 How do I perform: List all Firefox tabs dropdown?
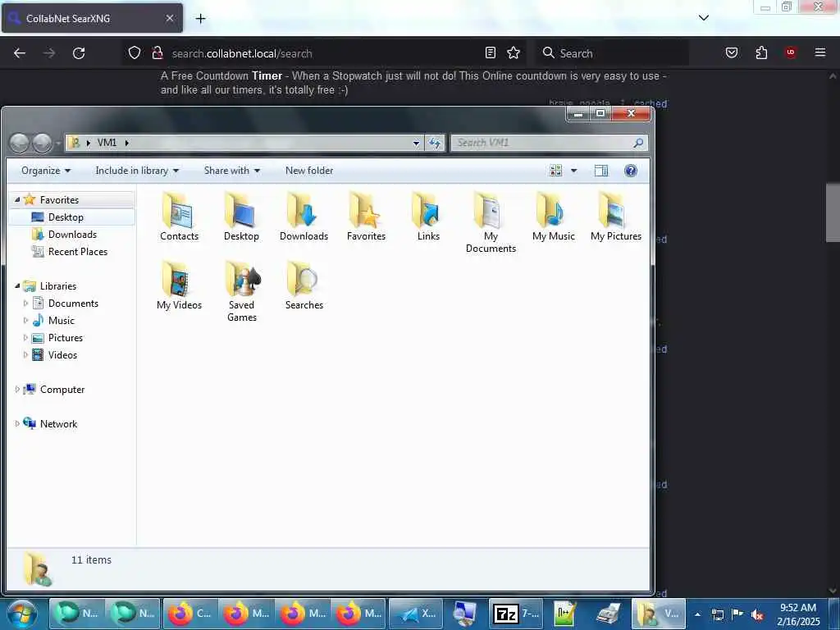703,18
